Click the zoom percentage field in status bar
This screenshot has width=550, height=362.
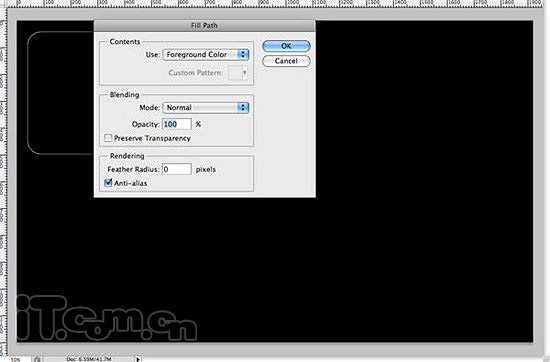pyautogui.click(x=15, y=359)
